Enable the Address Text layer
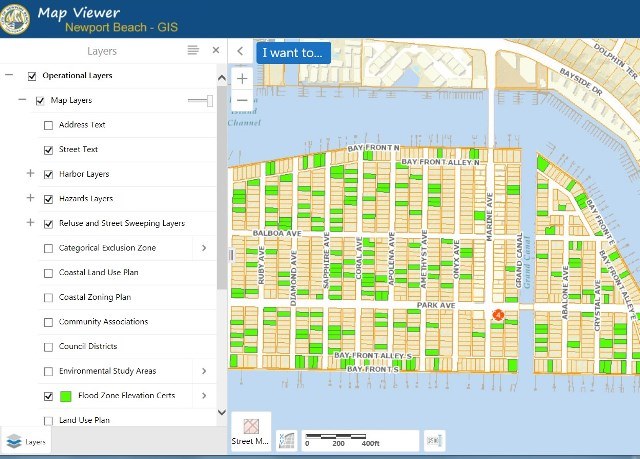This screenshot has height=459, width=640. click(x=49, y=125)
